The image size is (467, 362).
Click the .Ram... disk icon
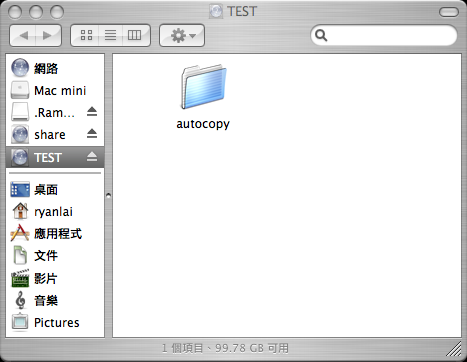(20, 112)
